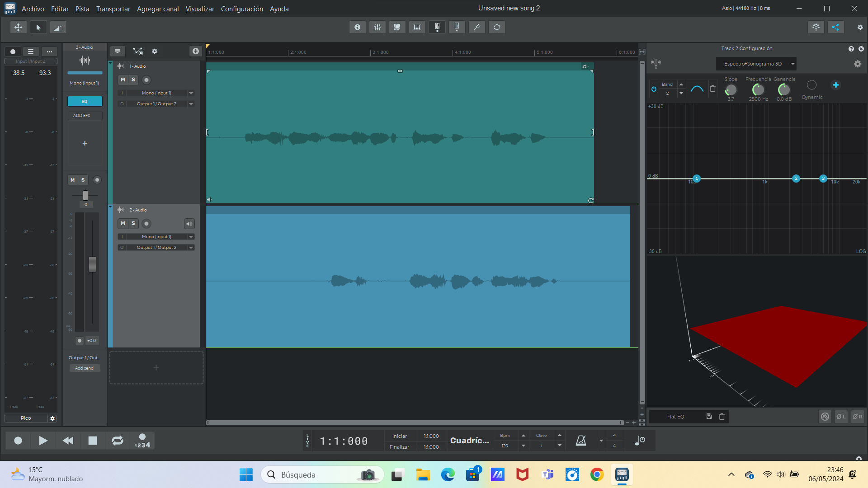The height and width of the screenshot is (488, 868).
Task: Select the band-pass filter shape icon
Action: 697,89
